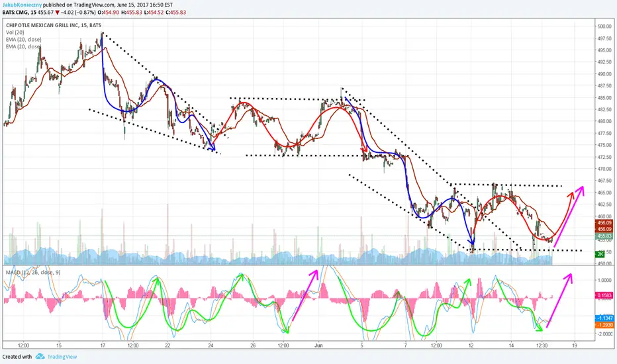Click the 460.00 price axis label

(604, 216)
